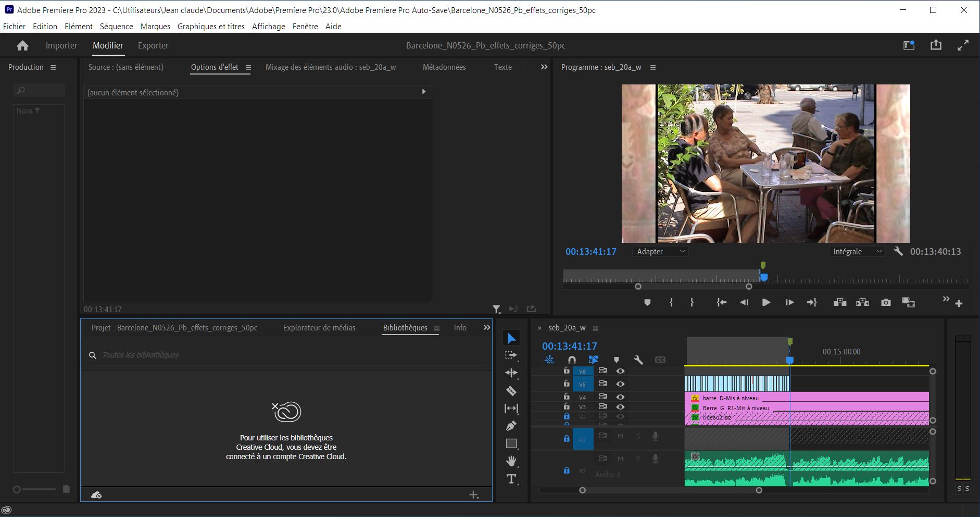Toggle Linked Selection in the timeline
Image resolution: width=980 pixels, height=517 pixels.
[593, 360]
